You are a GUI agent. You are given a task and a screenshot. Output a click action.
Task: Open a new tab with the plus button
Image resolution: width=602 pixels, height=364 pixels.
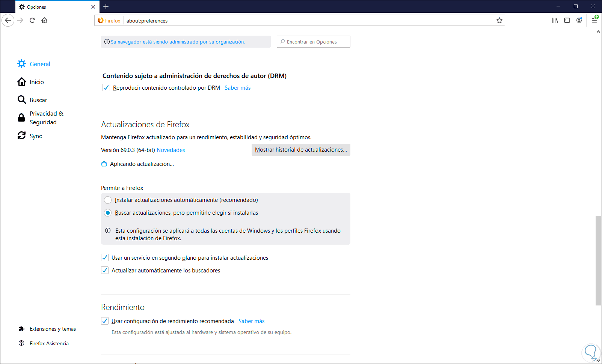click(106, 6)
